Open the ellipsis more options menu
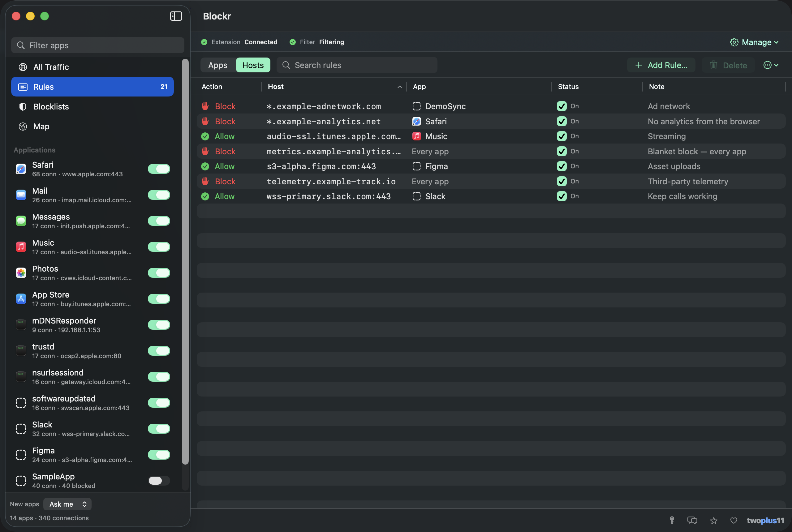Image resolution: width=792 pixels, height=532 pixels. [x=771, y=65]
